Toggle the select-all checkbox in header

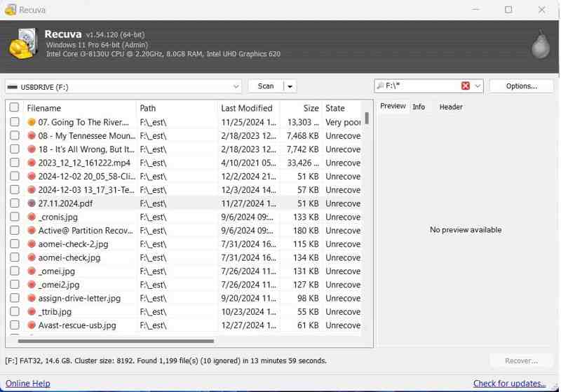point(14,107)
